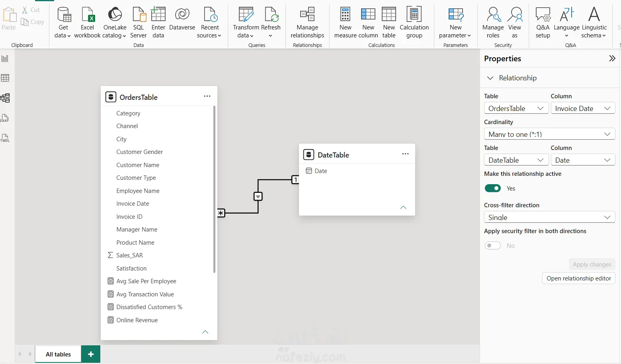Viewport: 621px width, 364px height.
Task: Open DateTable more options menu
Action: 405,154
